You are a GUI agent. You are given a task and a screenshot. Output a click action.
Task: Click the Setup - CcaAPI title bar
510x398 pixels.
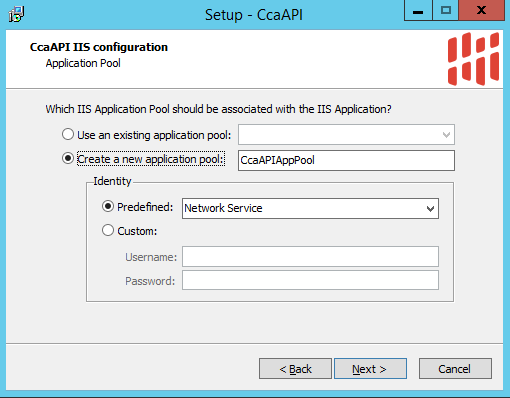(253, 15)
